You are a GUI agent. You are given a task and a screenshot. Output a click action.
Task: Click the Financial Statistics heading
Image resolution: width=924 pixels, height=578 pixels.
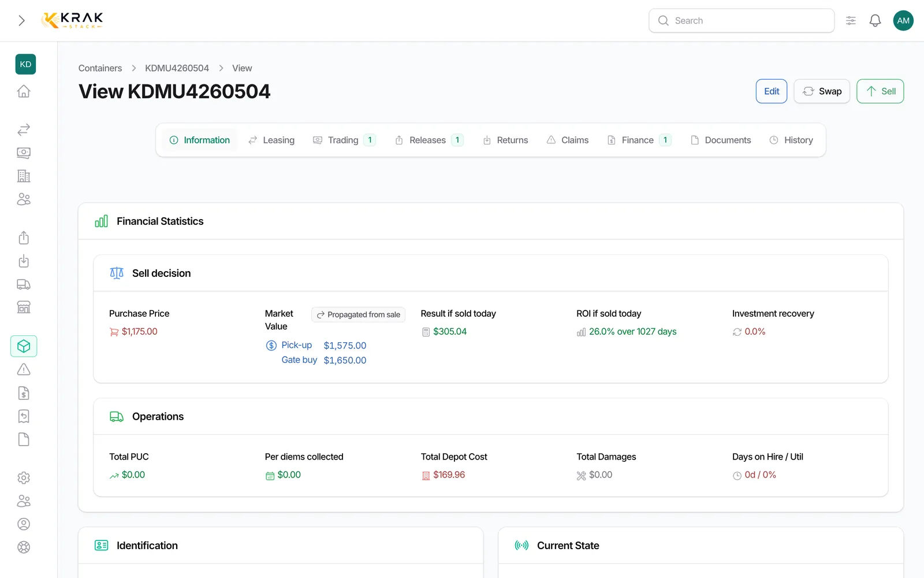pyautogui.click(x=160, y=221)
